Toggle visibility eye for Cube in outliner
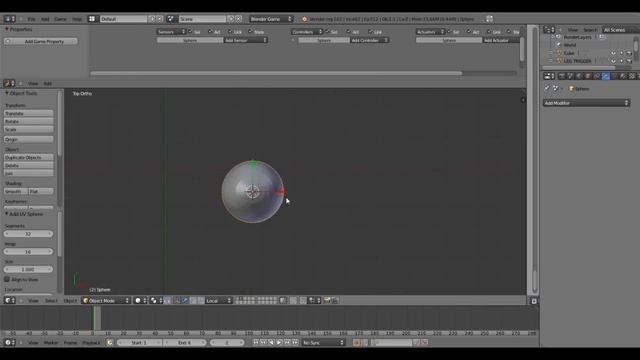Screen dimensions: 640x360 coord(613,53)
